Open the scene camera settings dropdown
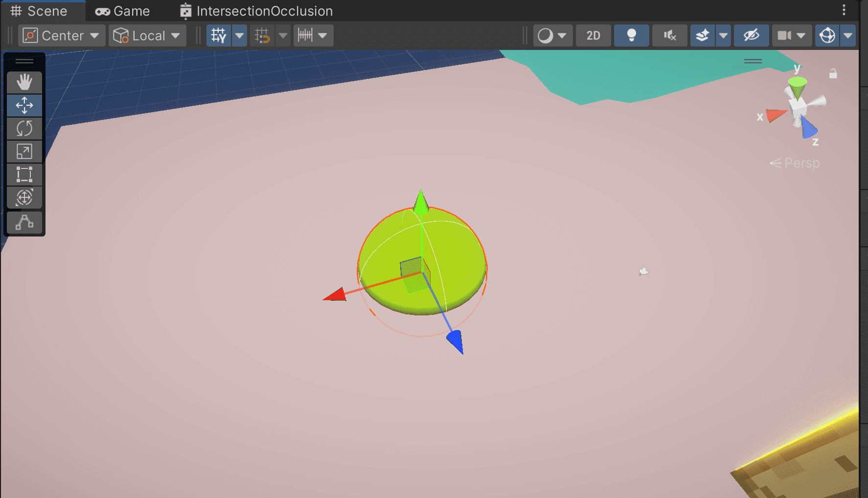The width and height of the screenshot is (868, 498). click(792, 36)
